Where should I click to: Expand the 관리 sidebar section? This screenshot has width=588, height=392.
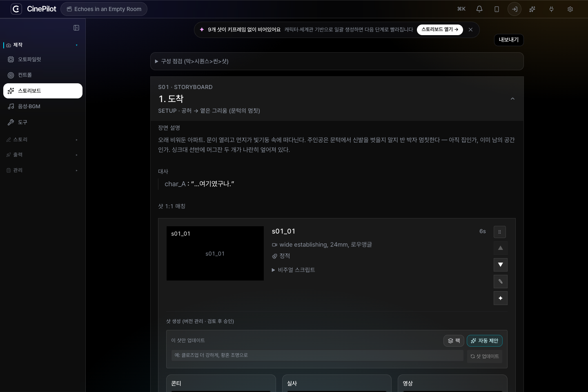pyautogui.click(x=42, y=170)
